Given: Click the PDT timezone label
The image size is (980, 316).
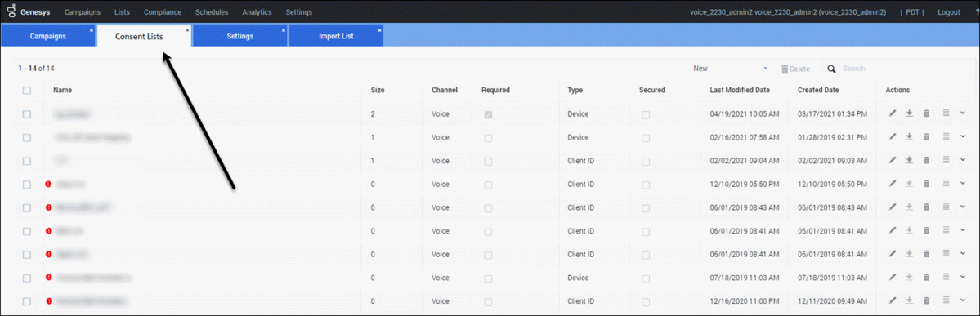Looking at the screenshot, I should pyautogui.click(x=912, y=12).
